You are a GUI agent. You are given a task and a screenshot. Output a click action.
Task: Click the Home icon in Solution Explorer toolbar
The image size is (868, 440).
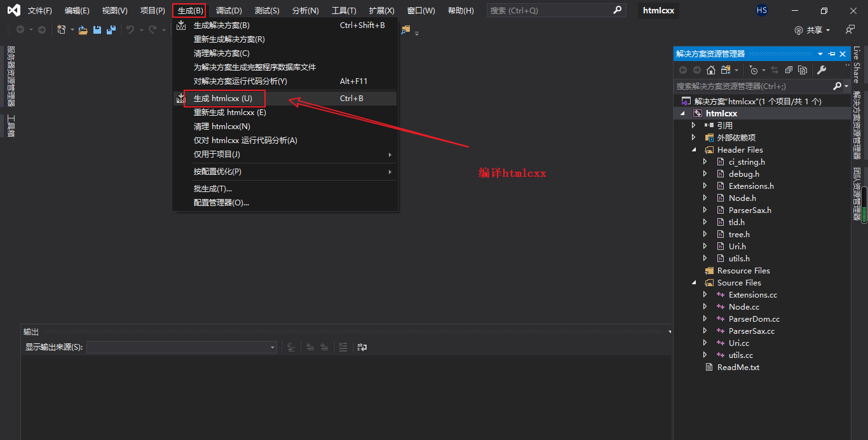[x=710, y=69]
